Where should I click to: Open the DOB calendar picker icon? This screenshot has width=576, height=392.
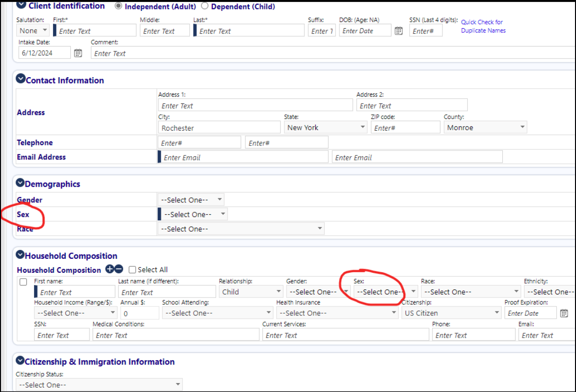[398, 31]
